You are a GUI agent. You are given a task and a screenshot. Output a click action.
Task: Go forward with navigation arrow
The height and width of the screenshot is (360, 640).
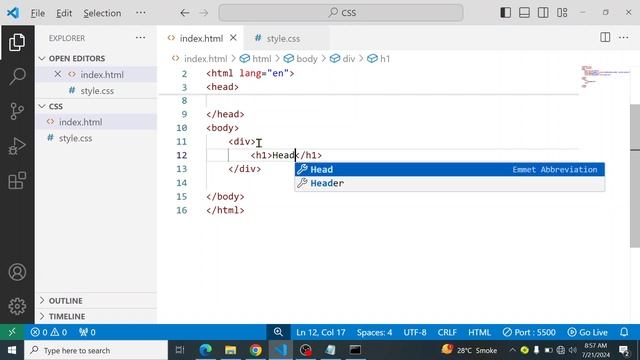204,13
